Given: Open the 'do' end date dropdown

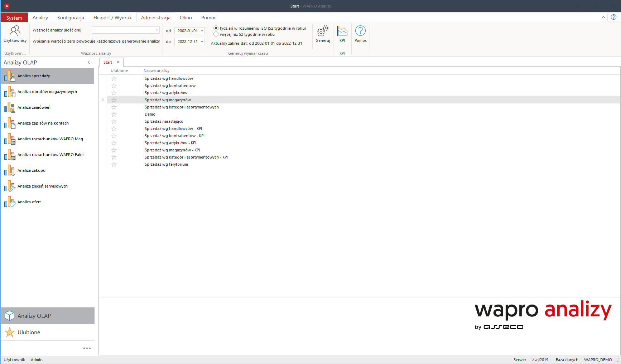Looking at the screenshot, I should [x=202, y=42].
